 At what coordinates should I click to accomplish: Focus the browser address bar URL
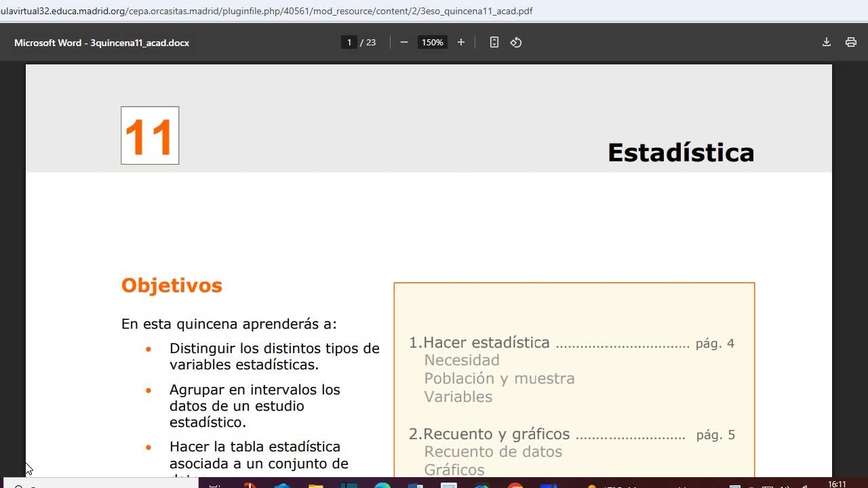(x=267, y=11)
